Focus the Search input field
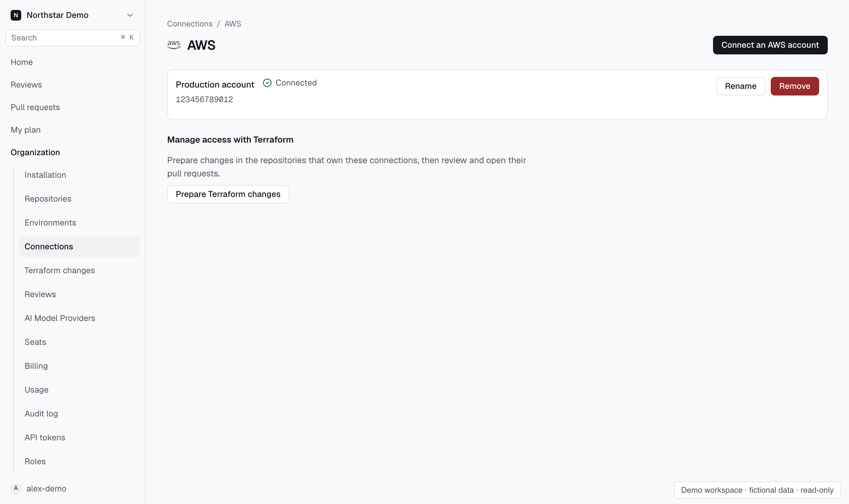 tap(72, 38)
